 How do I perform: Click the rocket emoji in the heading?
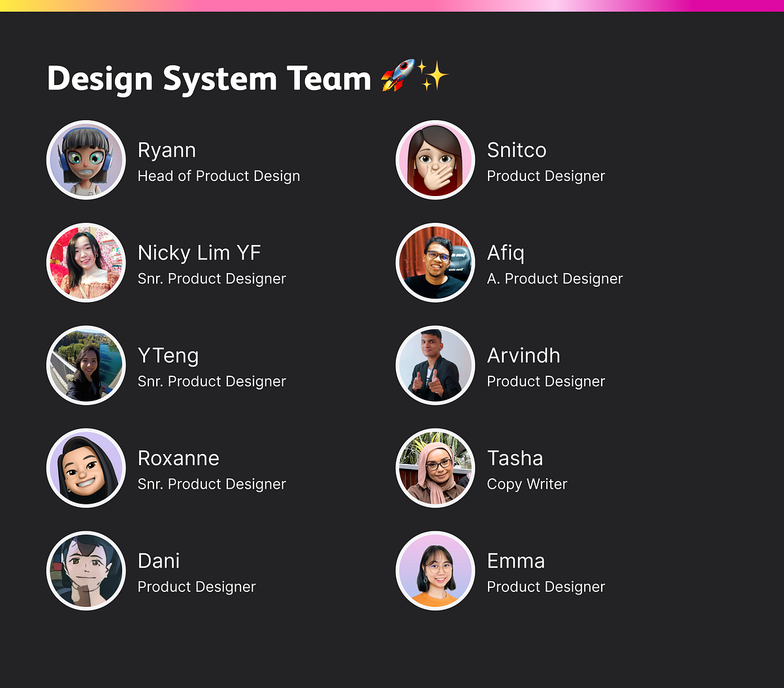[x=399, y=76]
